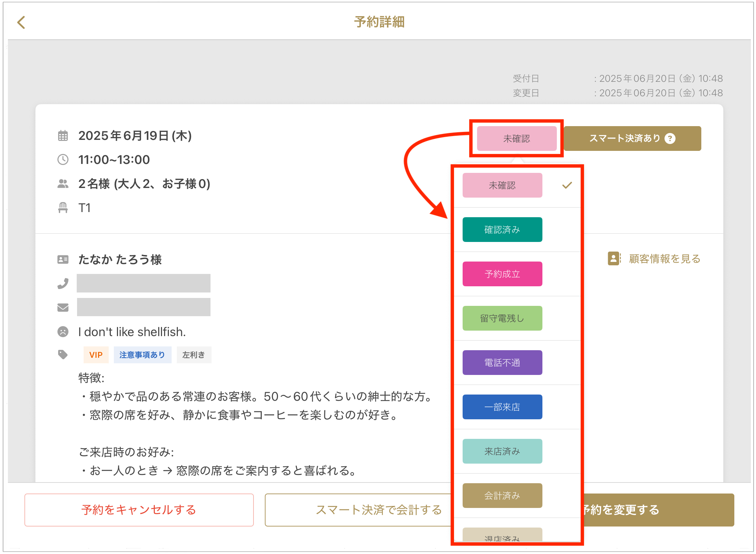Pick the checked 未確認 option in list
This screenshot has height=554, width=756.
(x=502, y=185)
